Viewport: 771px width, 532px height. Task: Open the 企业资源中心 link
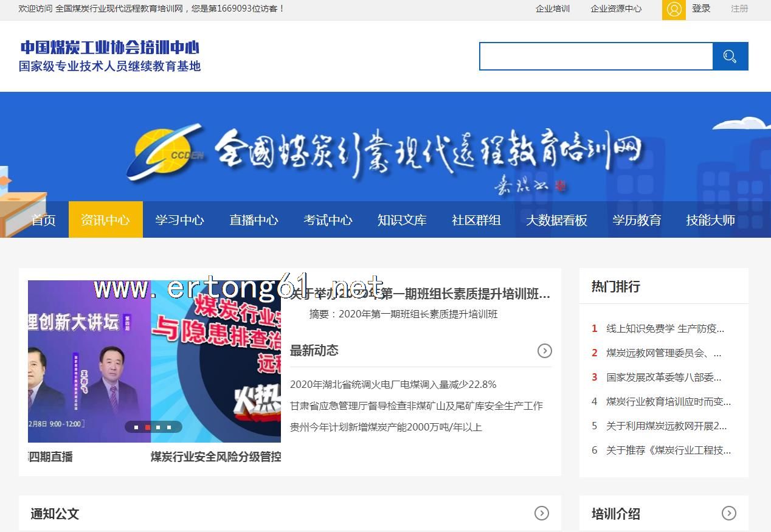click(616, 9)
